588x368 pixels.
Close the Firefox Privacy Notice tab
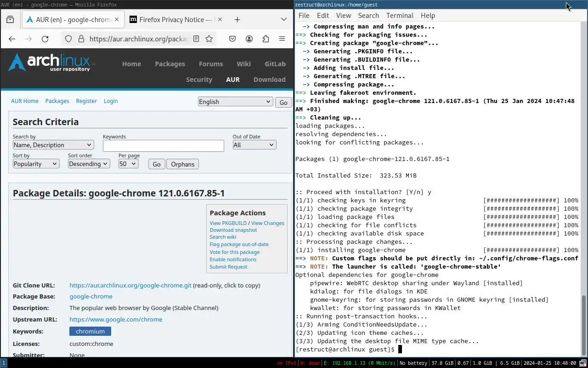pos(220,19)
